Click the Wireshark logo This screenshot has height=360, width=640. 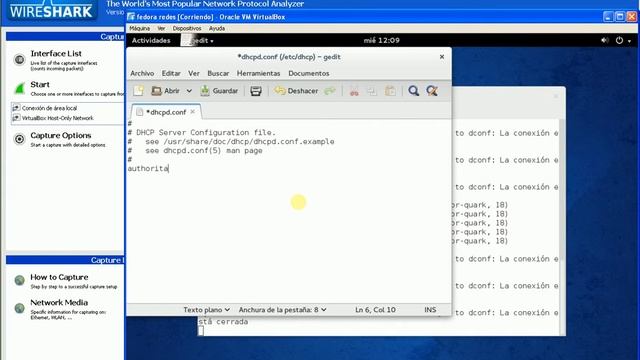coord(51,10)
